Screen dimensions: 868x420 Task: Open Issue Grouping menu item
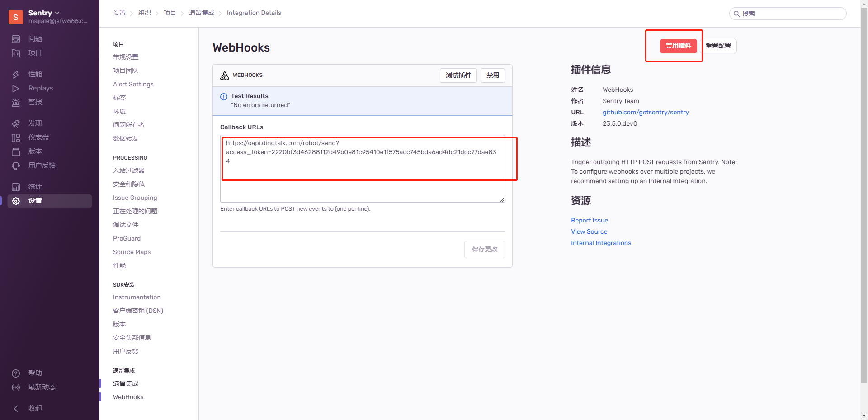click(x=135, y=198)
